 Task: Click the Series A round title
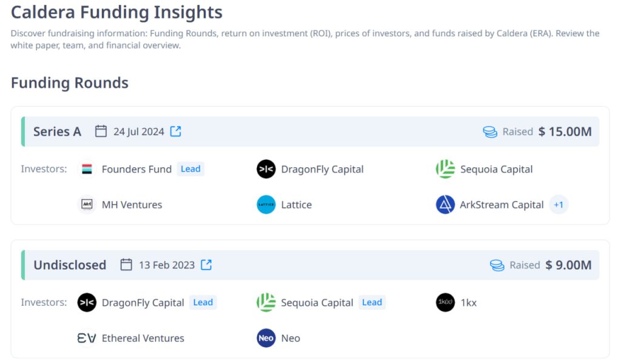[57, 131]
